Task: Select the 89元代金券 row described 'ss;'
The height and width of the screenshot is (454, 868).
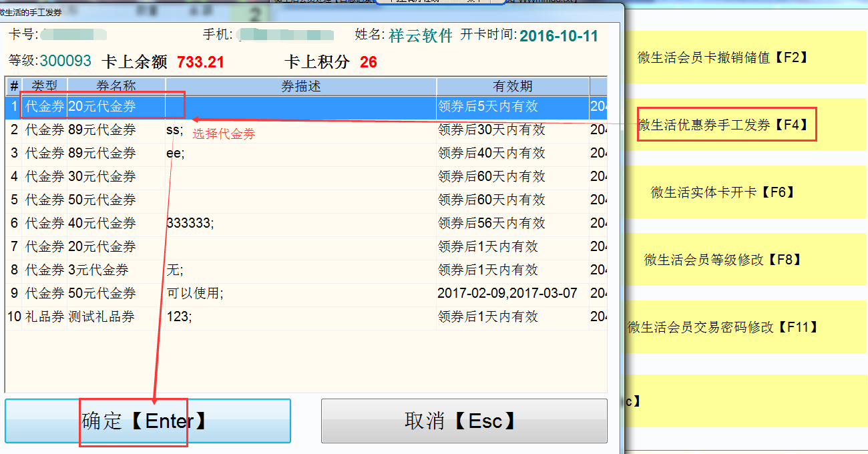Action: [x=102, y=130]
